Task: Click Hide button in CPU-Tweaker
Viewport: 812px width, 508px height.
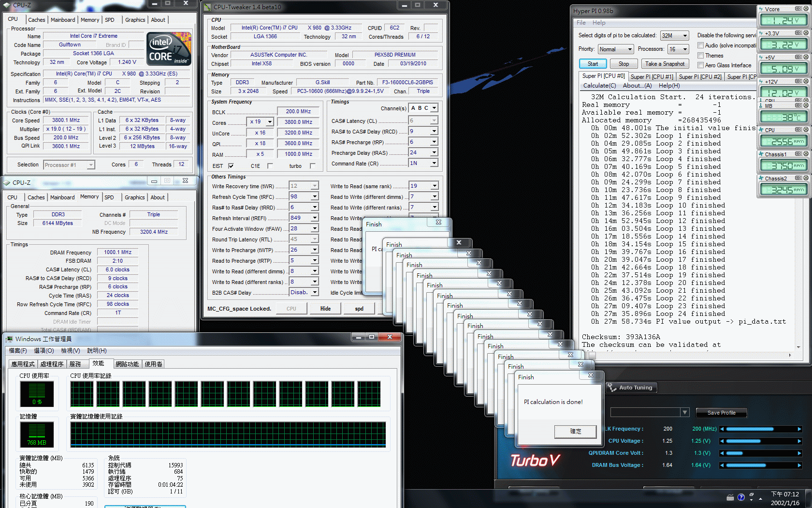Action: [325, 309]
